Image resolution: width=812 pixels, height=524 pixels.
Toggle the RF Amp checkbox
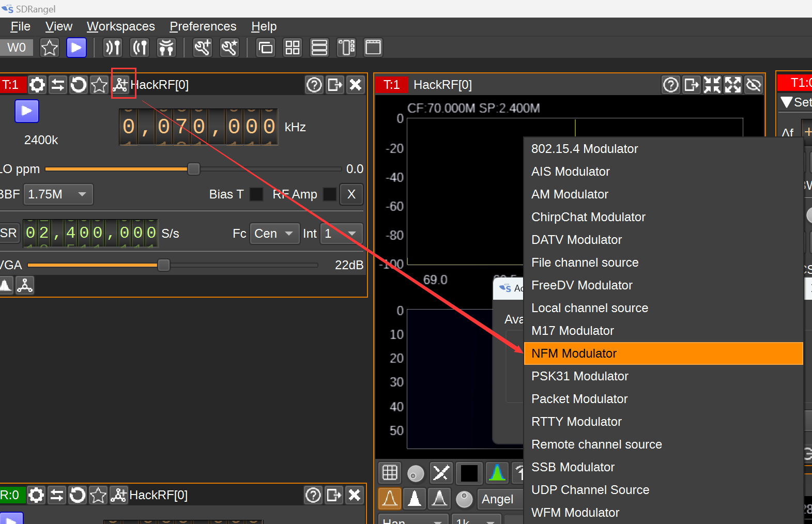click(x=330, y=194)
